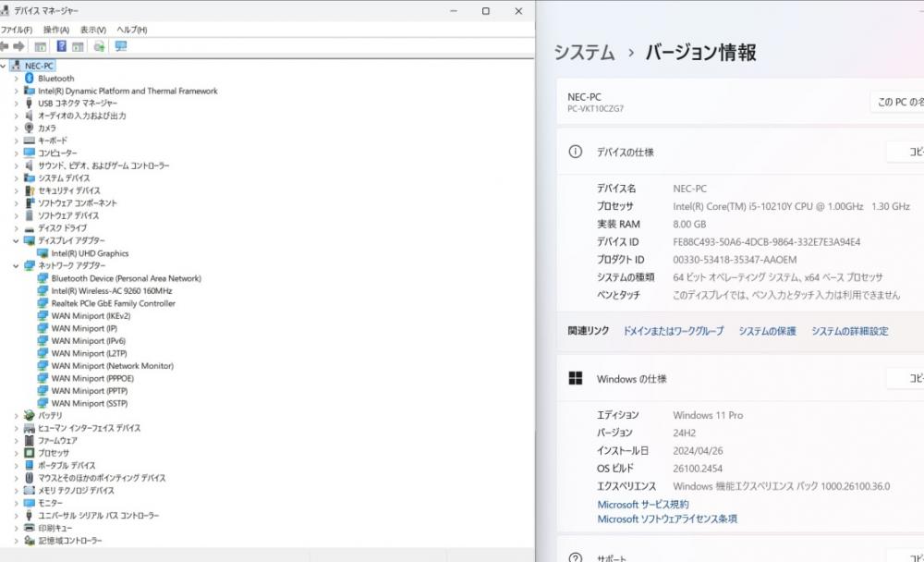924x562 pixels.
Task: Click the Forward arrow in Device Manager toolbar
Action: (18, 46)
